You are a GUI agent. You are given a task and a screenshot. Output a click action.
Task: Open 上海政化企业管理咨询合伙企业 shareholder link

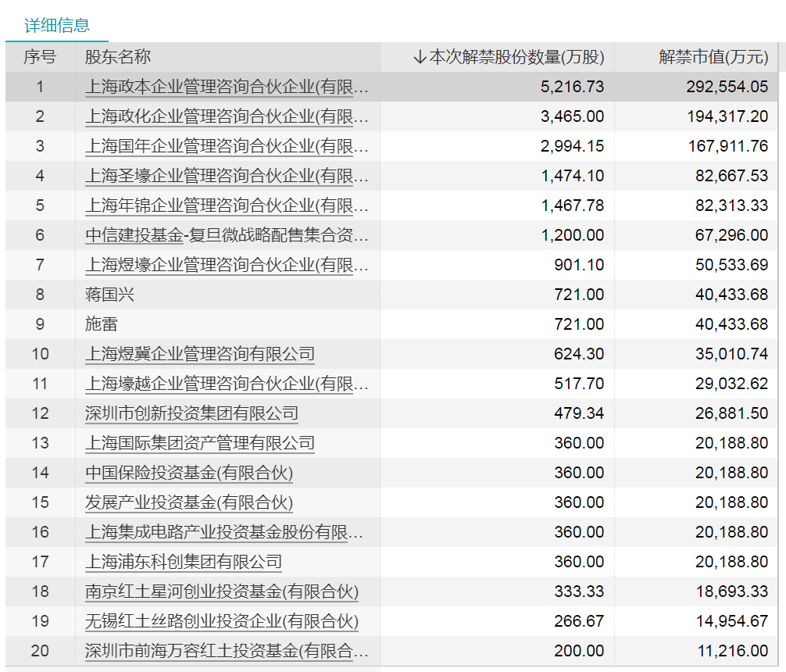(x=227, y=116)
